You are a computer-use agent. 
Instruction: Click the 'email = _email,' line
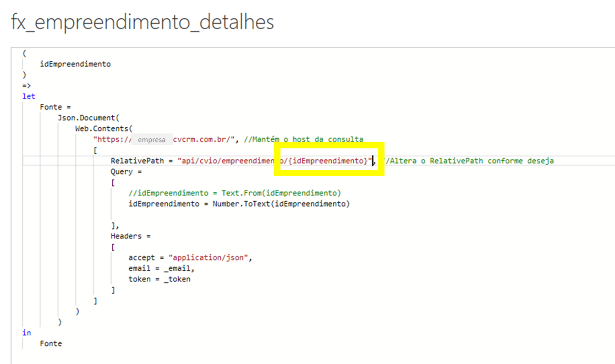161,268
